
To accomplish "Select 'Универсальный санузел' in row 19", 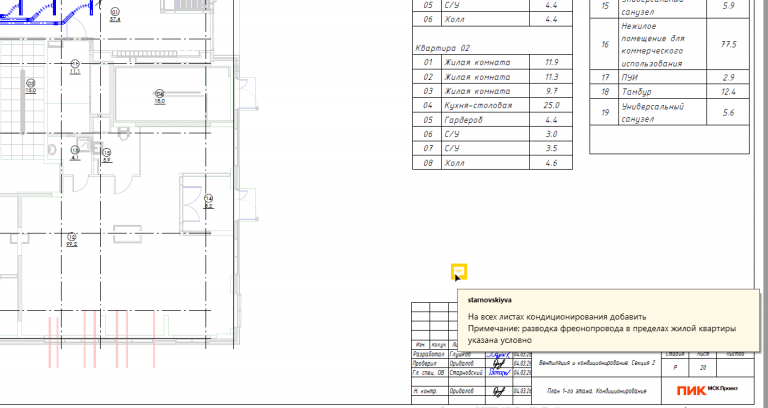I will (x=652, y=113).
